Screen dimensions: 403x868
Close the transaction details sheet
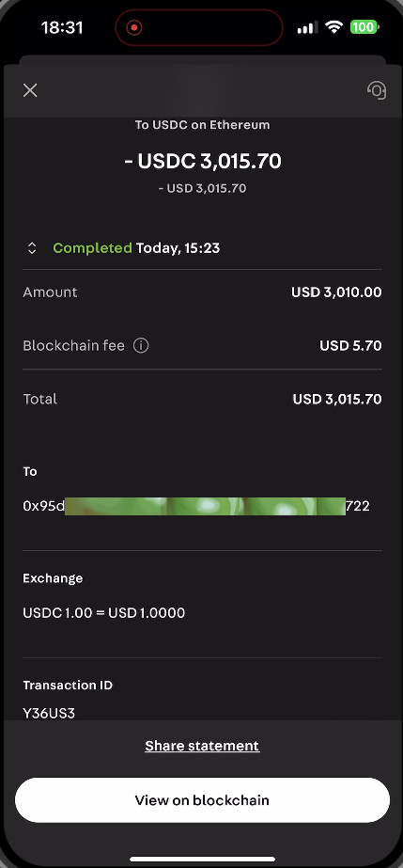(x=30, y=90)
